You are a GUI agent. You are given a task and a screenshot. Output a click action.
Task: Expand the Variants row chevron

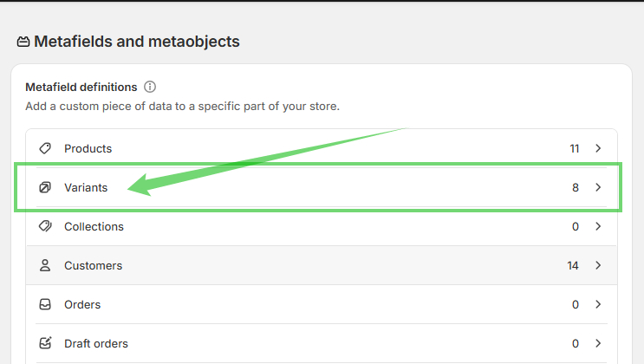tap(598, 187)
